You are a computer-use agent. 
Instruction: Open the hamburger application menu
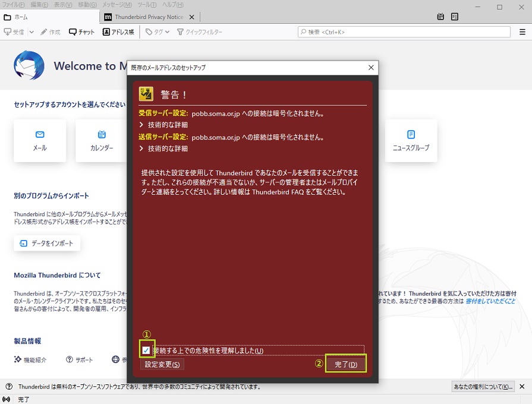522,32
